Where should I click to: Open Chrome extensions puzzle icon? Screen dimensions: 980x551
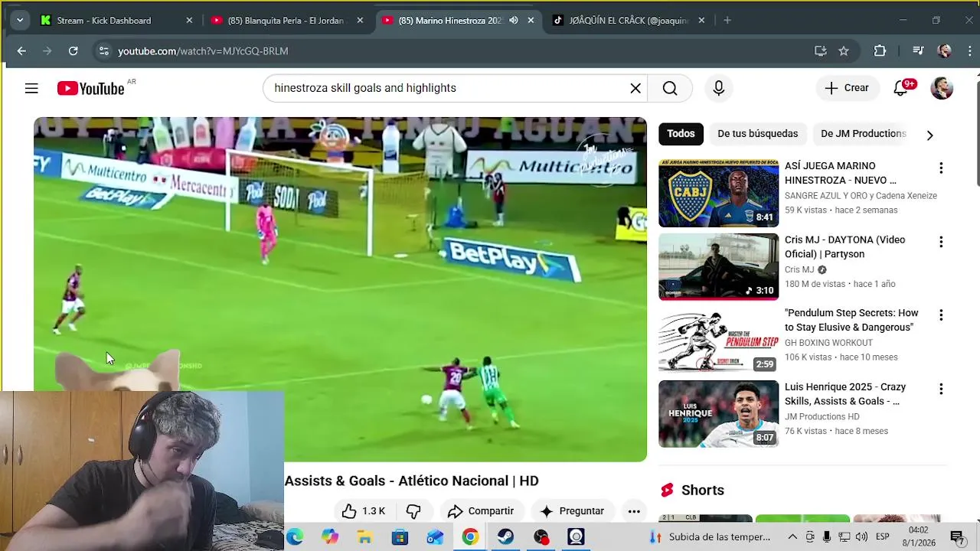(880, 51)
